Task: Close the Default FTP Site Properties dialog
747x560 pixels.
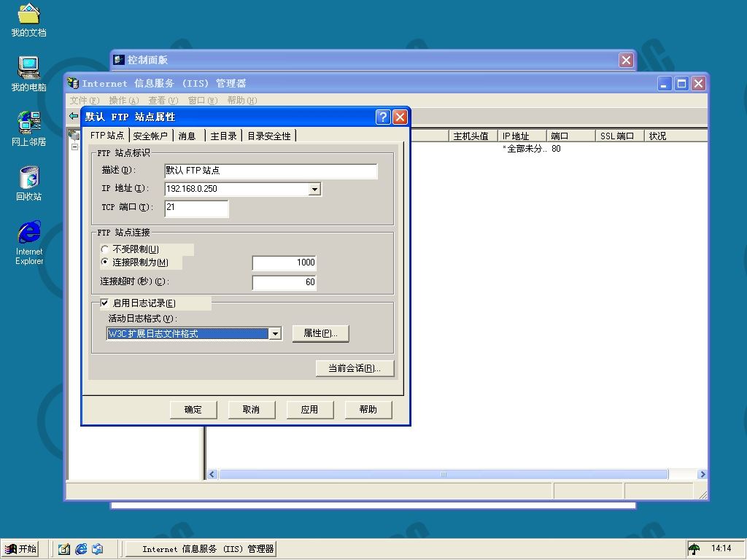Action: click(x=400, y=117)
